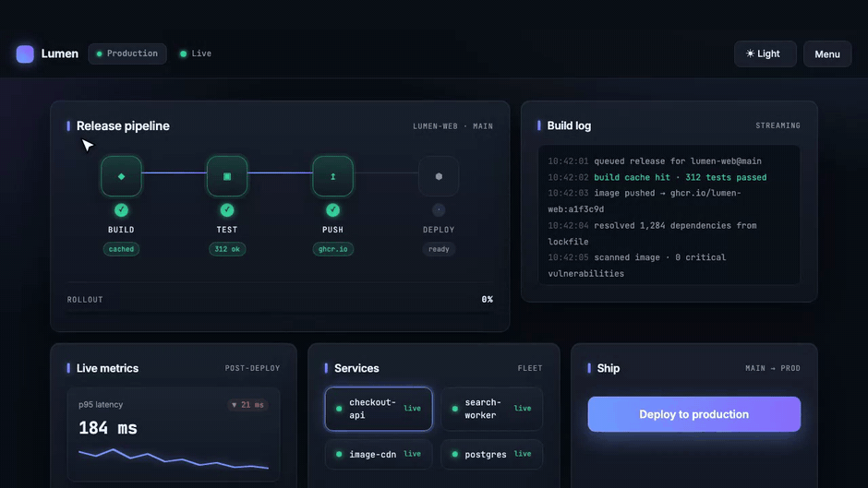Click the POST-DEPLOY label

pos(252,368)
